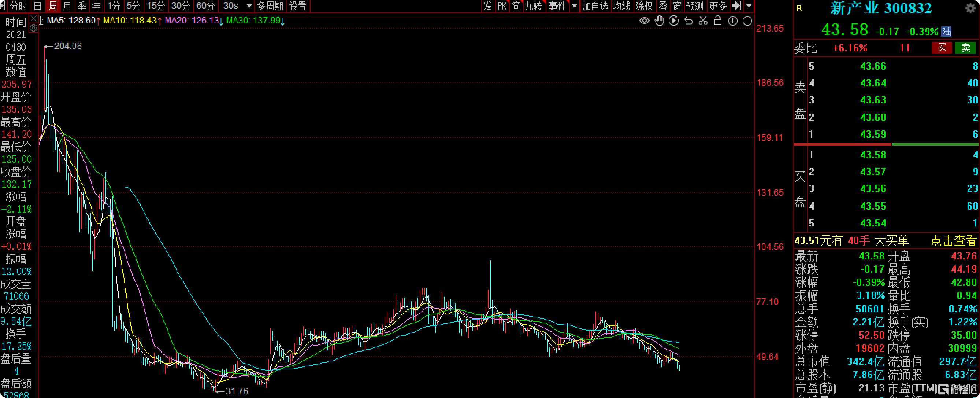Image resolution: width=980 pixels, height=398 pixels.
Task: Click the 简 toolbar button
Action: click(x=516, y=6)
